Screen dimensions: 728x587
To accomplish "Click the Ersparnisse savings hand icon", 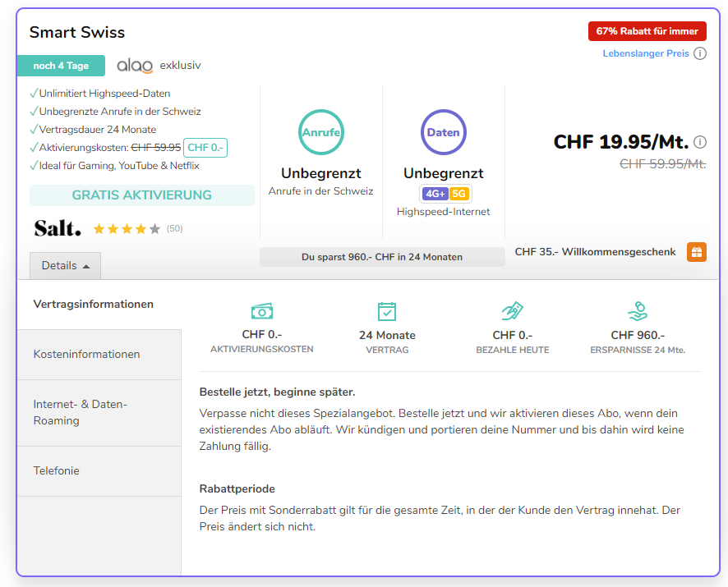I will click(x=638, y=311).
